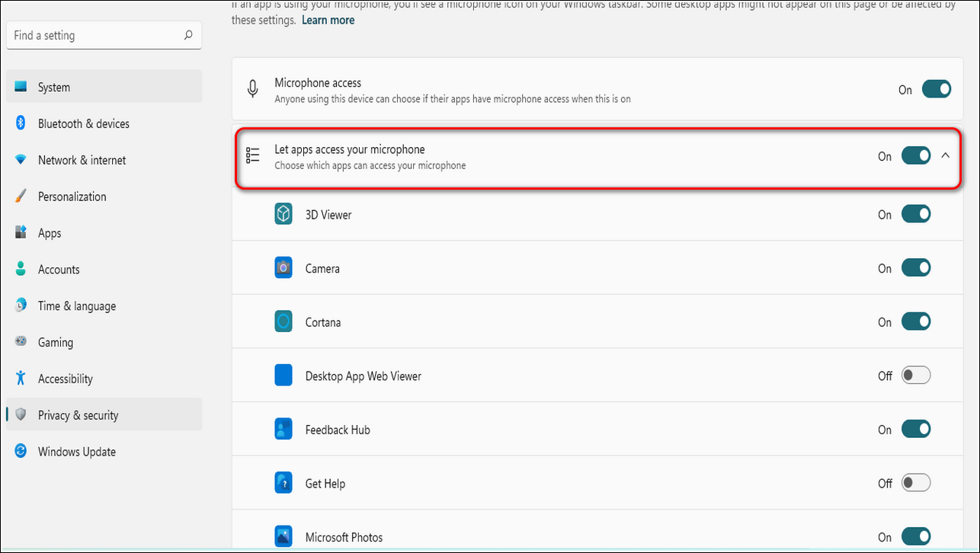The height and width of the screenshot is (553, 980).
Task: Click the Get Help app icon
Action: point(283,483)
